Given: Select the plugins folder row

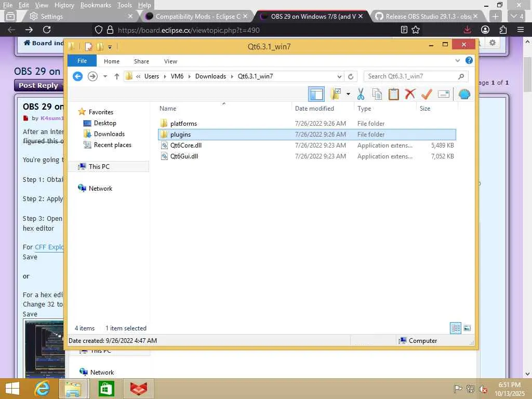Looking at the screenshot, I should click(x=307, y=135).
